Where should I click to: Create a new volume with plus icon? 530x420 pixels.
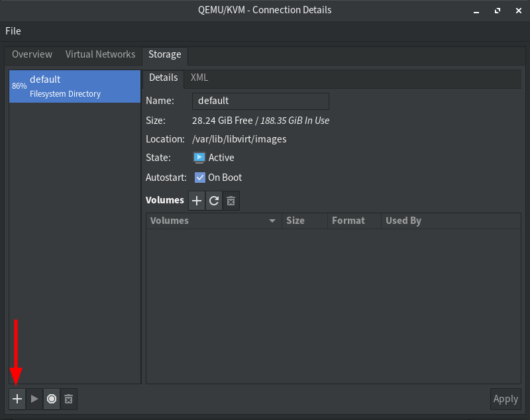197,201
